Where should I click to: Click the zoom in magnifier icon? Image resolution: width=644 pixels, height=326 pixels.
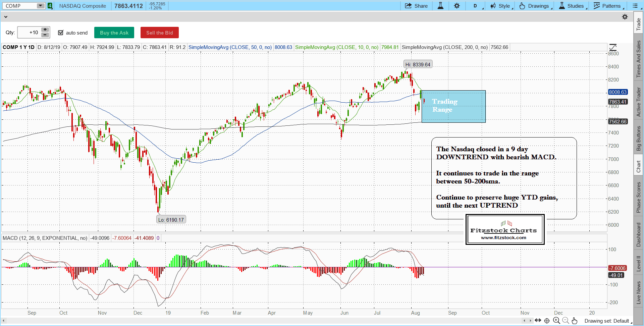coord(556,321)
